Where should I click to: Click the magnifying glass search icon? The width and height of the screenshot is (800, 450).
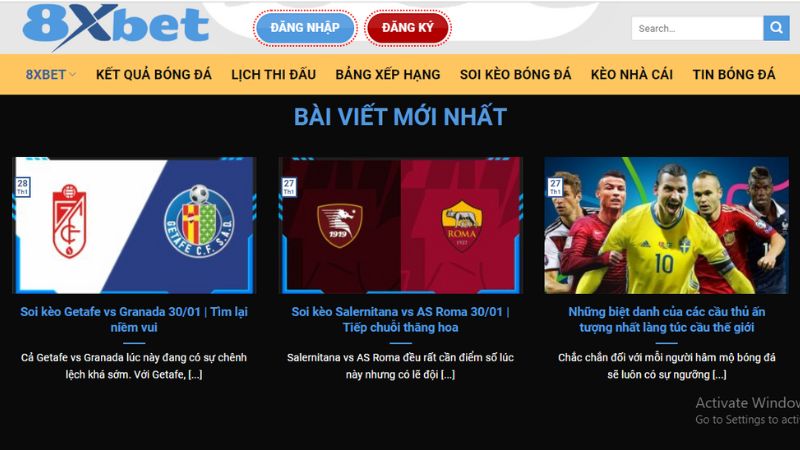point(776,28)
